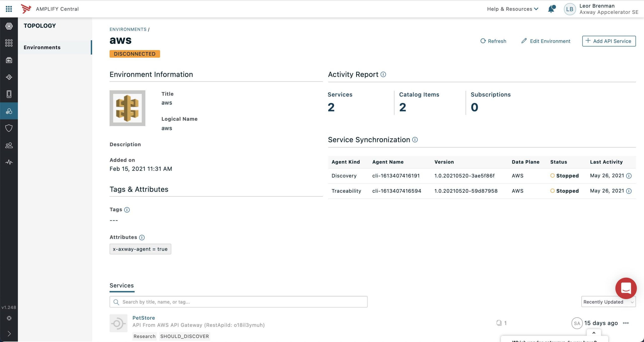The height and width of the screenshot is (342, 644).
Task: Open the sidebar mobile device icon
Action: coord(9,94)
